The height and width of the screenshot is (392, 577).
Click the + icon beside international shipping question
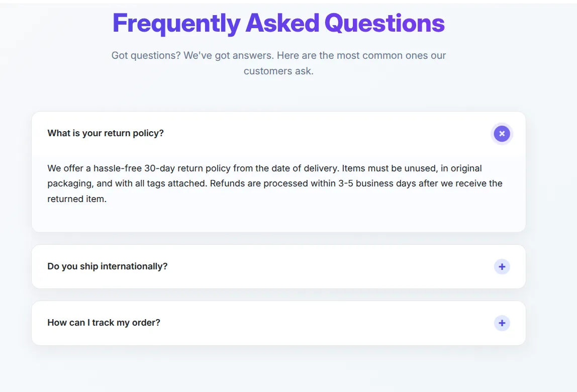click(502, 266)
